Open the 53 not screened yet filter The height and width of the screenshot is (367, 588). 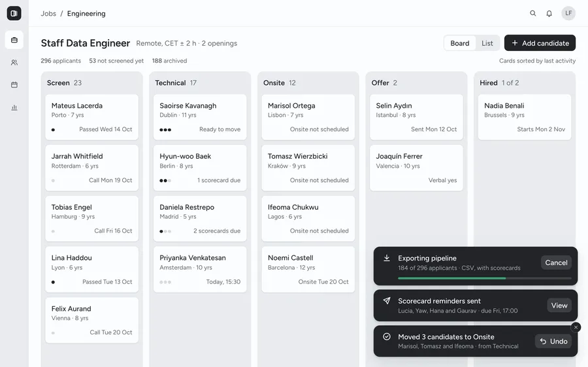[116, 61]
